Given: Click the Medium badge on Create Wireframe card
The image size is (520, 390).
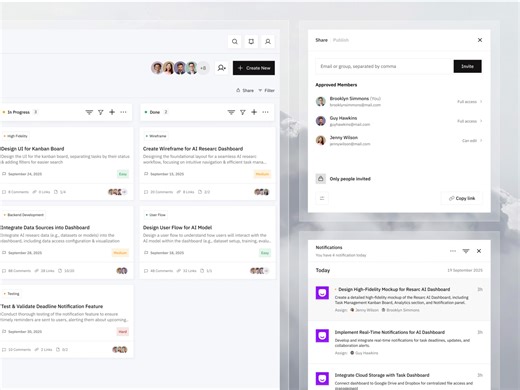Looking at the screenshot, I should pos(262,174).
